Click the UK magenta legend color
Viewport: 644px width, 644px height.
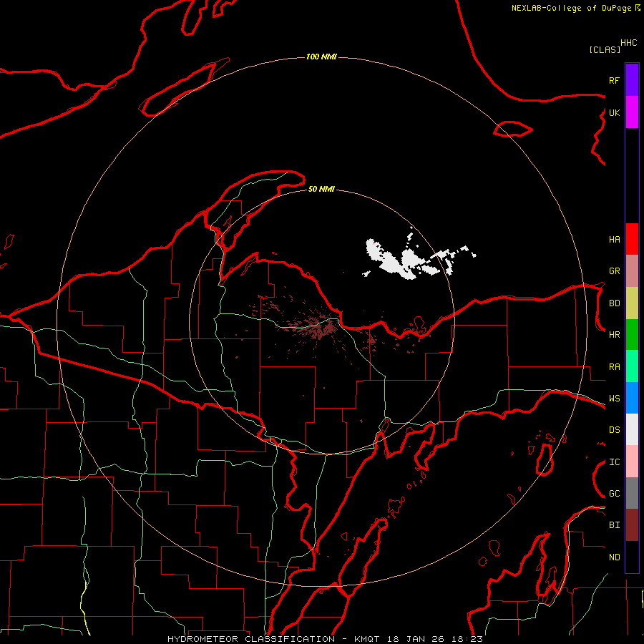[632, 112]
